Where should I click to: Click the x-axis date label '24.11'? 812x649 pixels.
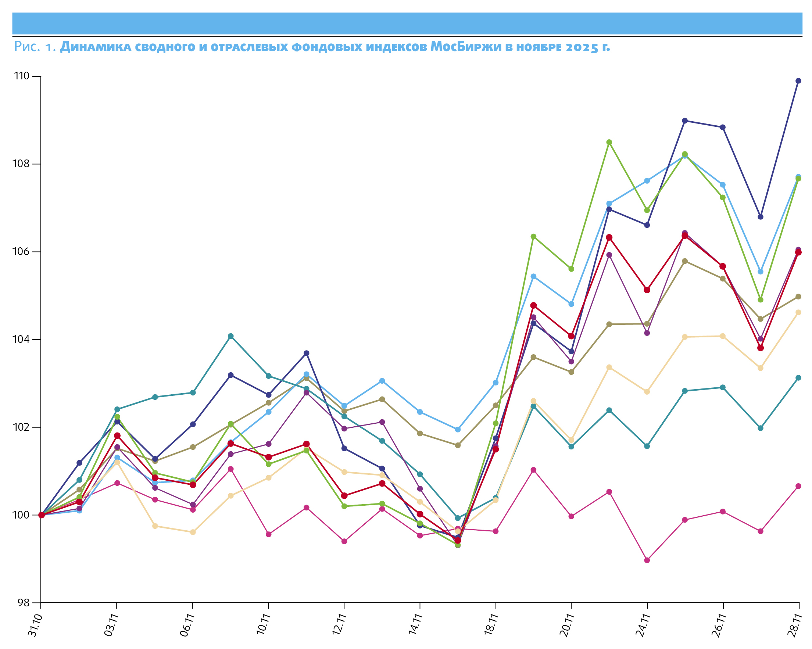point(642,625)
